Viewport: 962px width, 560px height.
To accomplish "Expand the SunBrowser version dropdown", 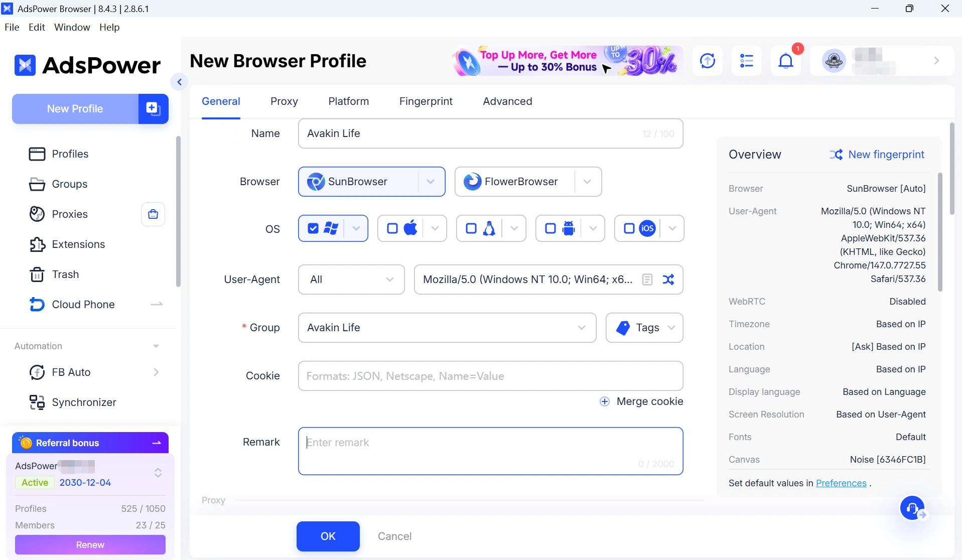I will pos(431,182).
